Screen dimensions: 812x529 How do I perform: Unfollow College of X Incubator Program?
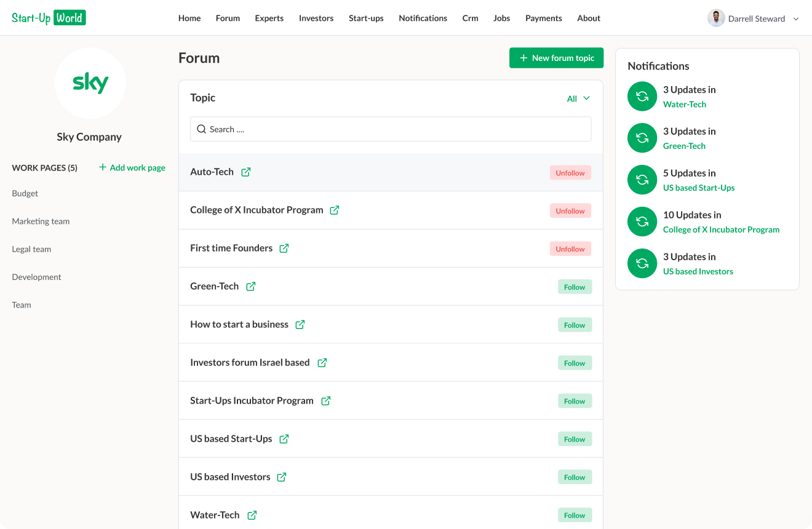pos(570,211)
